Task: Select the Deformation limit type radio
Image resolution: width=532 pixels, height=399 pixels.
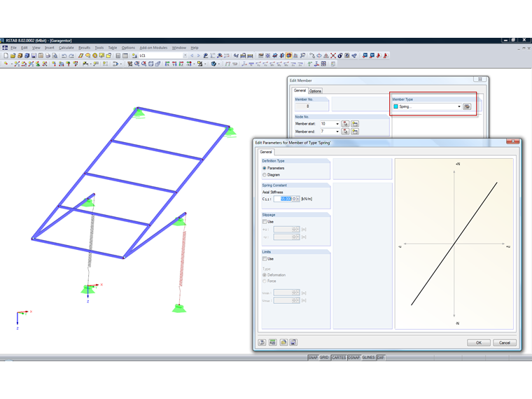Action: pos(265,275)
